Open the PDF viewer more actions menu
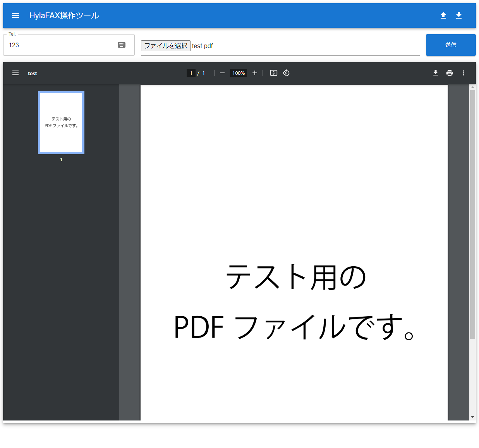The width and height of the screenshot is (479, 448). 464,73
